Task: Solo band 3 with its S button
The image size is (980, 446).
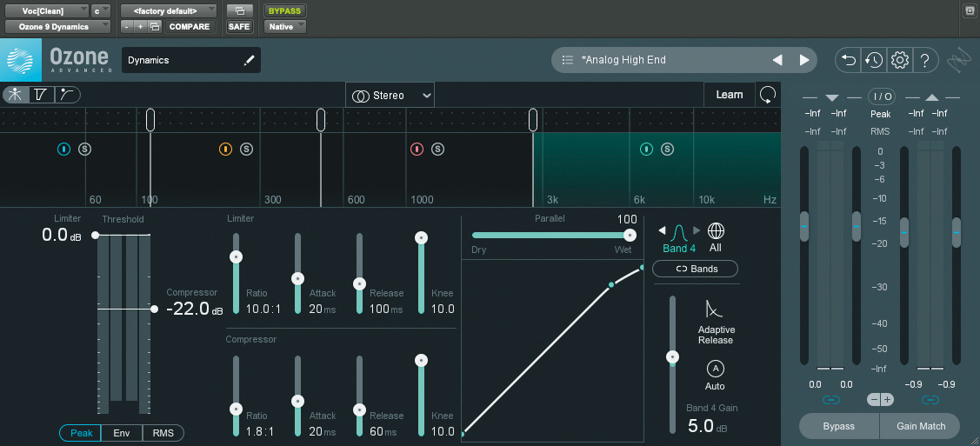Action: pyautogui.click(x=438, y=149)
